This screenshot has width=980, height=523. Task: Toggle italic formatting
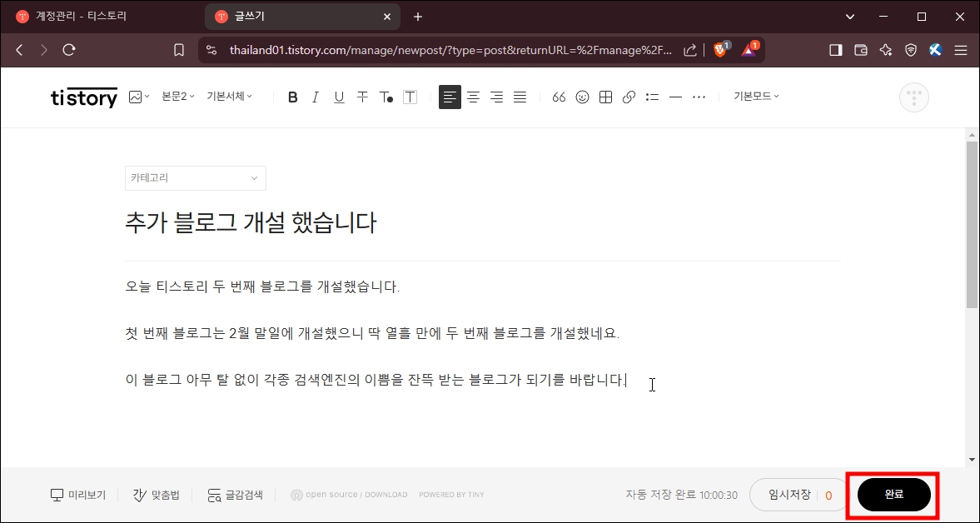tap(315, 97)
